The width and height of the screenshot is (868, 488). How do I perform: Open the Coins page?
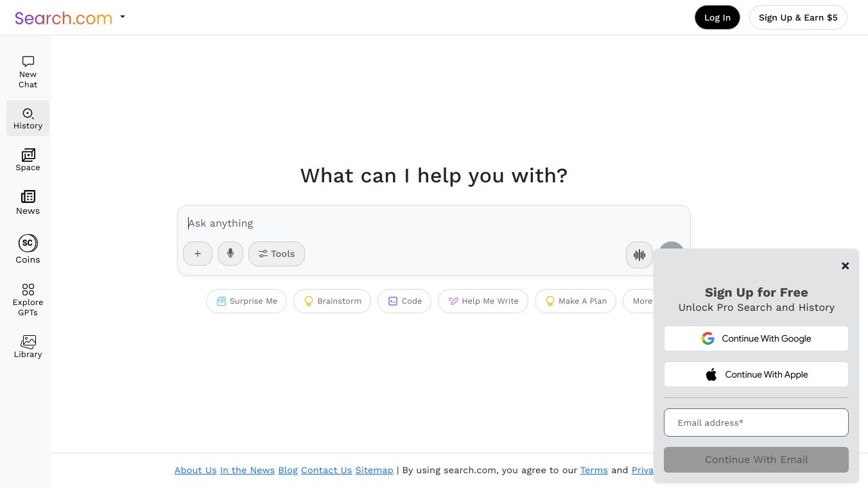pyautogui.click(x=28, y=249)
